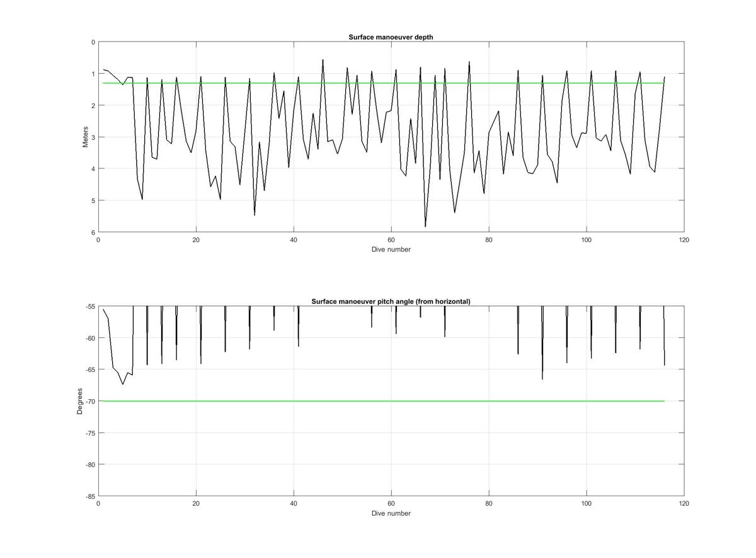Screen dimensions: 756x558
Task: Click the 6 tick on the Meters axis
Action: click(x=93, y=232)
